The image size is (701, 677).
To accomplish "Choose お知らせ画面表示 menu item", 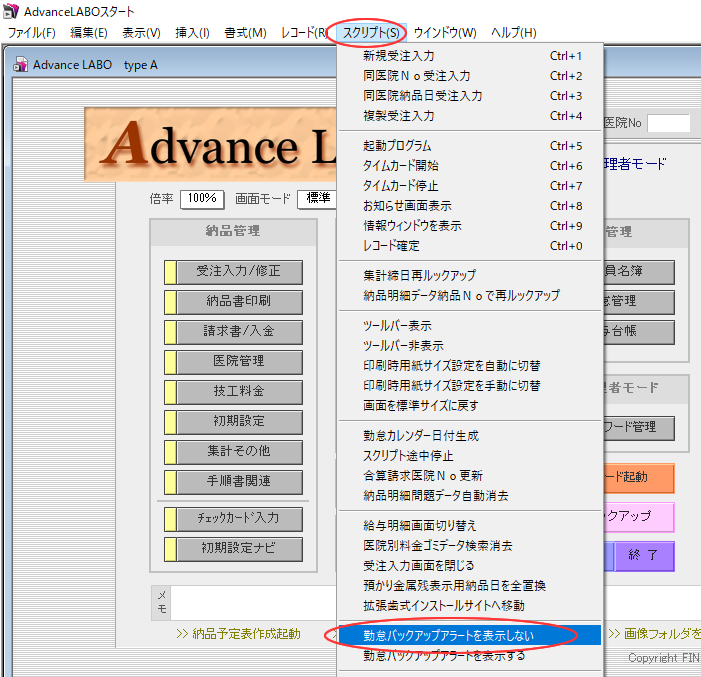I will click(469, 206).
